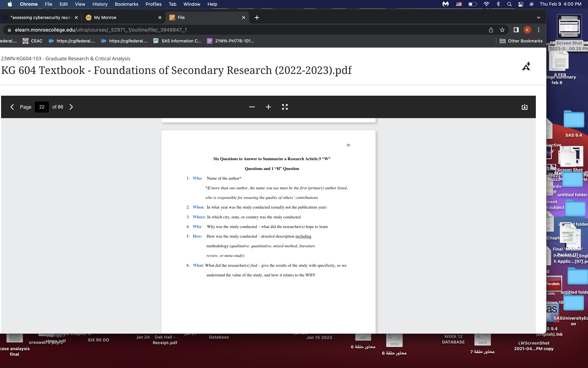Select Oak Hall - Receipt.pdf desktop file

click(x=165, y=340)
